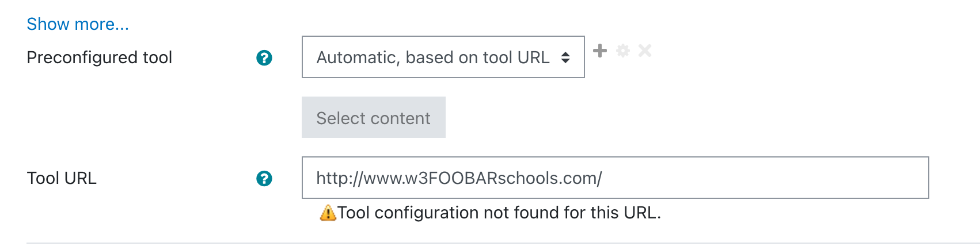Image resolution: width=980 pixels, height=246 pixels.
Task: Open the Preconfigured tool dropdown
Action: point(443,57)
